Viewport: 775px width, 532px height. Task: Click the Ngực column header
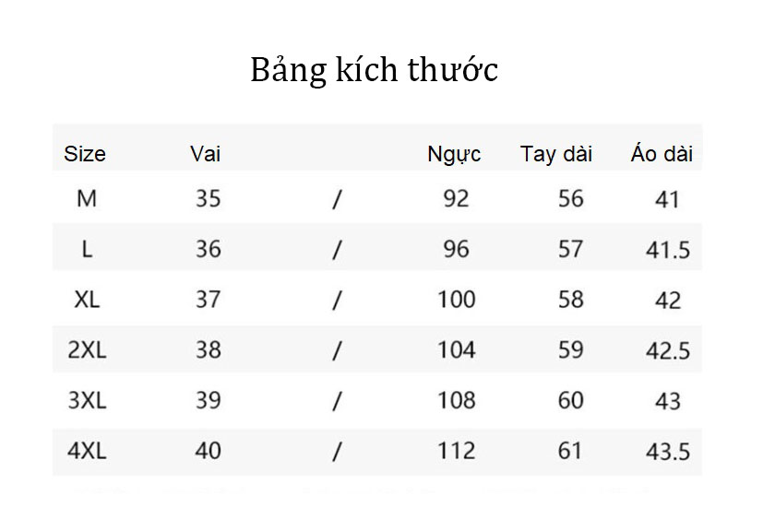point(454,154)
